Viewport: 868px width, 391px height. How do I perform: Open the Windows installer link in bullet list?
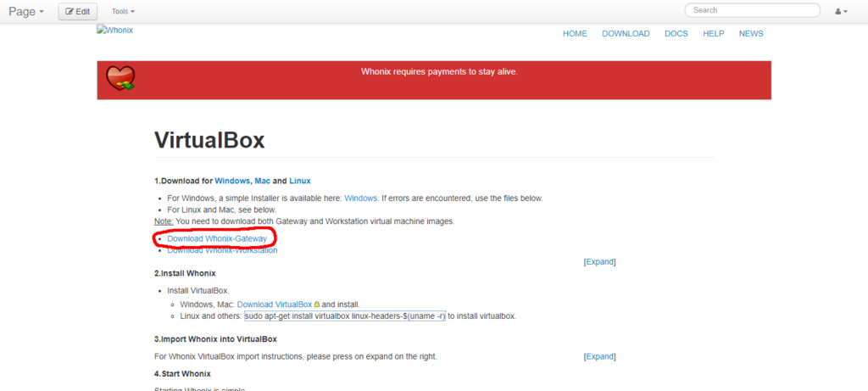pos(361,198)
